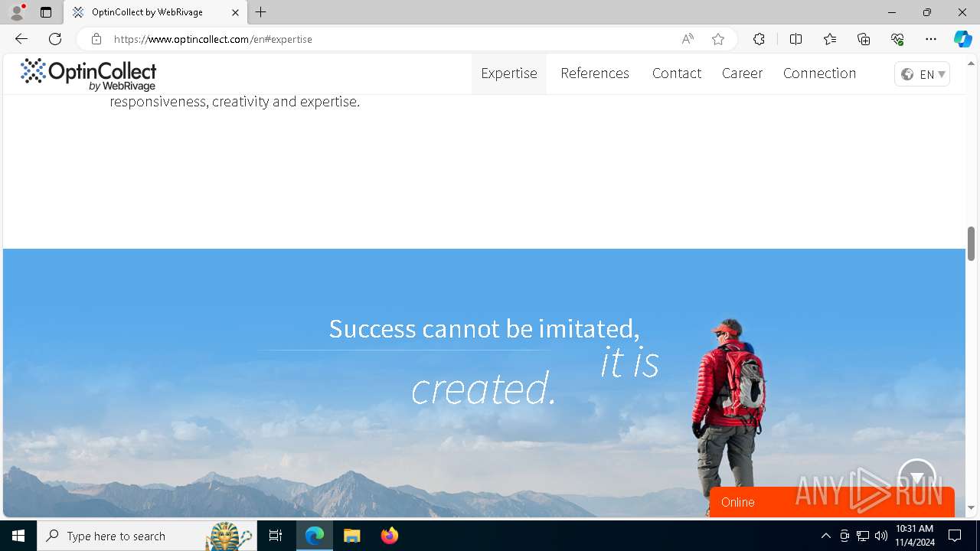This screenshot has height=551, width=980.
Task: Click the browser Back arrow
Action: pos(21,39)
